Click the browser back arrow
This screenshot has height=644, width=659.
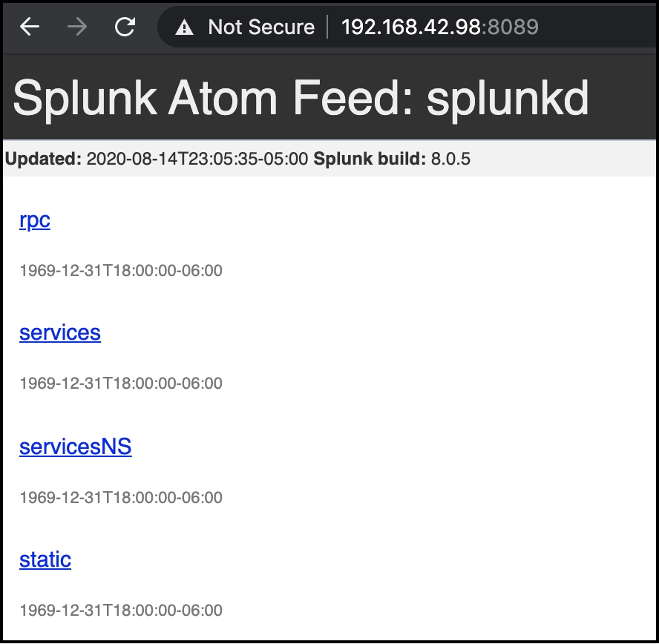pyautogui.click(x=30, y=27)
